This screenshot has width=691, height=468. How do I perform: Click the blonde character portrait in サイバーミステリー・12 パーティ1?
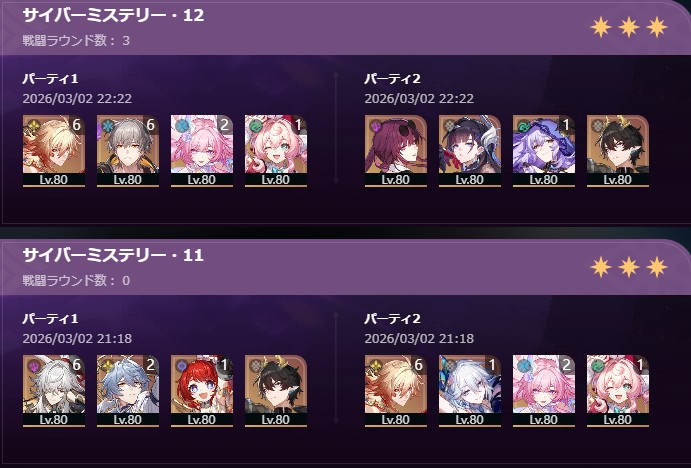54,151
